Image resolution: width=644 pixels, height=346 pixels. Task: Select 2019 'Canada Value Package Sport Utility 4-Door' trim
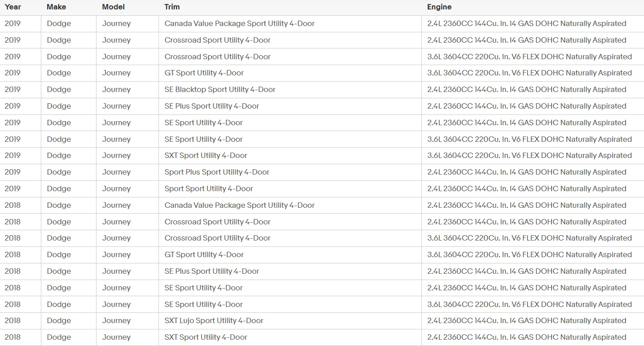(x=240, y=23)
